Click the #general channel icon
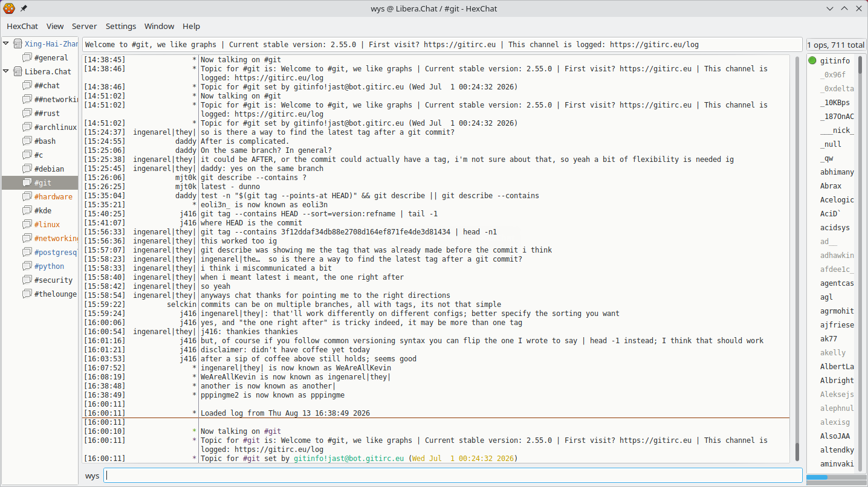Image resolution: width=868 pixels, height=487 pixels. (27, 57)
